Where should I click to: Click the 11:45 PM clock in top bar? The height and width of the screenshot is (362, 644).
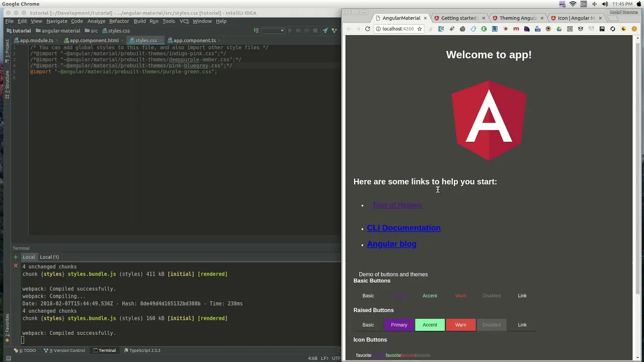(623, 4)
